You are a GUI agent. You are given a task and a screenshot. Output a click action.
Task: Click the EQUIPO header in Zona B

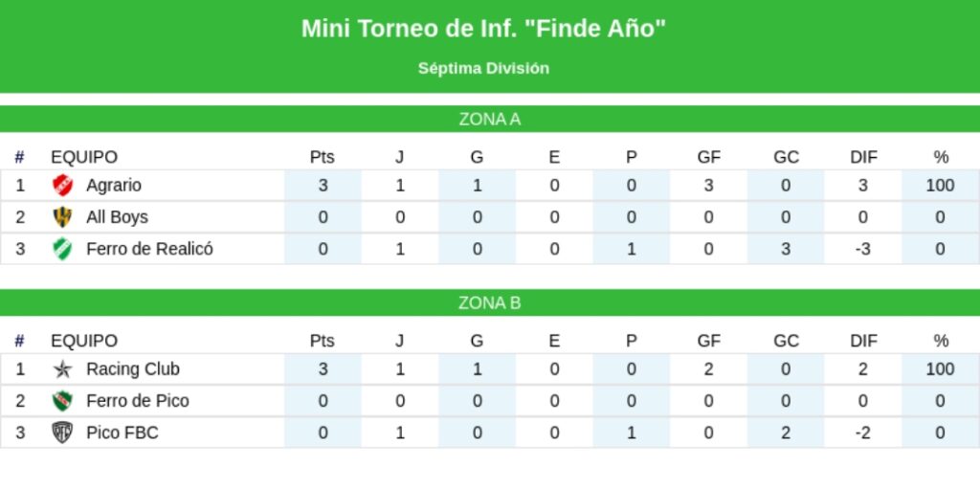point(84,341)
